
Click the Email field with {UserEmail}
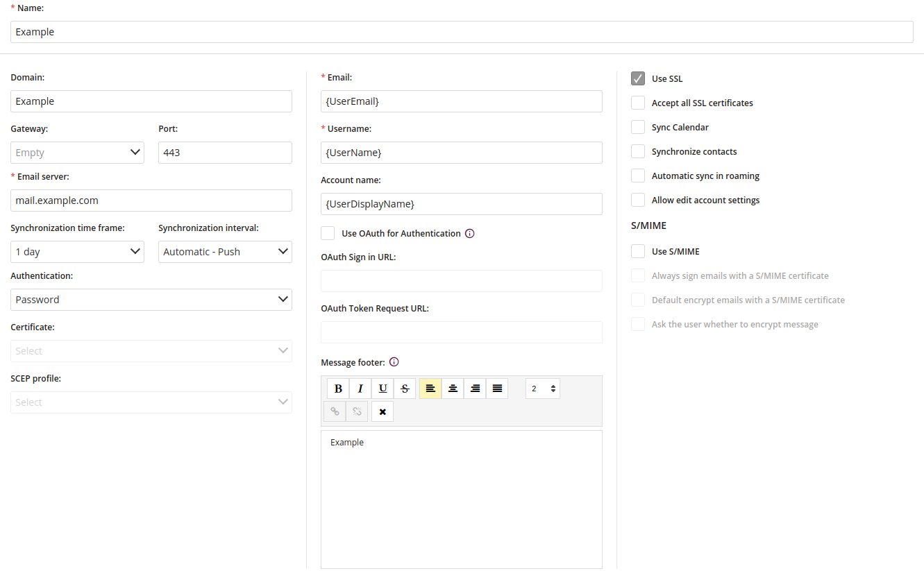pyautogui.click(x=462, y=101)
